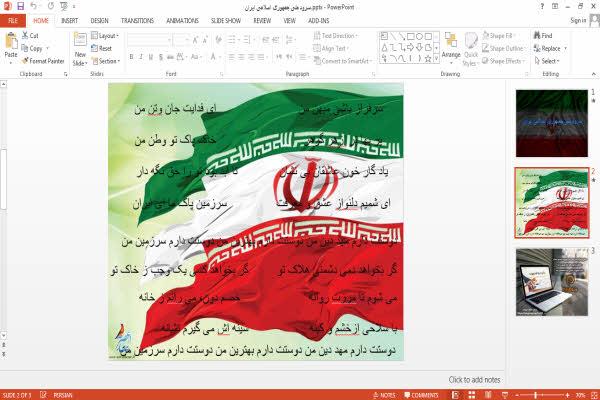Viewport: 600px width, 400px height.
Task: Open Quick Styles gallery
Action: click(x=471, y=49)
